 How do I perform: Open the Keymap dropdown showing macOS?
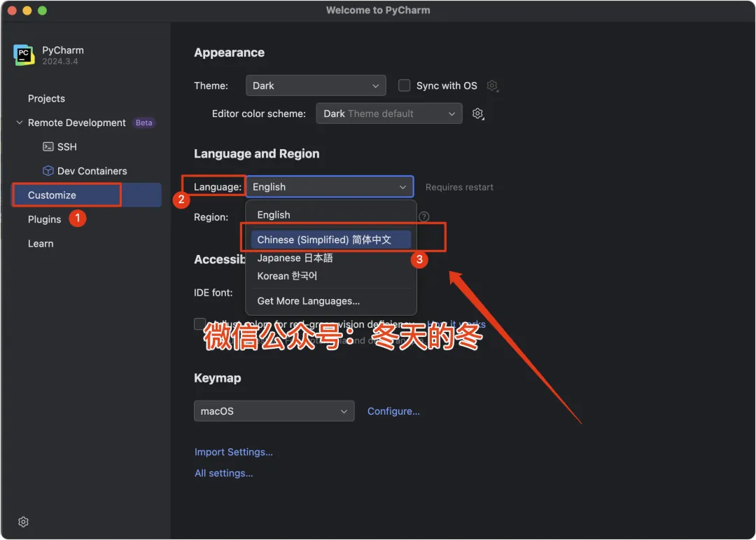(x=274, y=411)
